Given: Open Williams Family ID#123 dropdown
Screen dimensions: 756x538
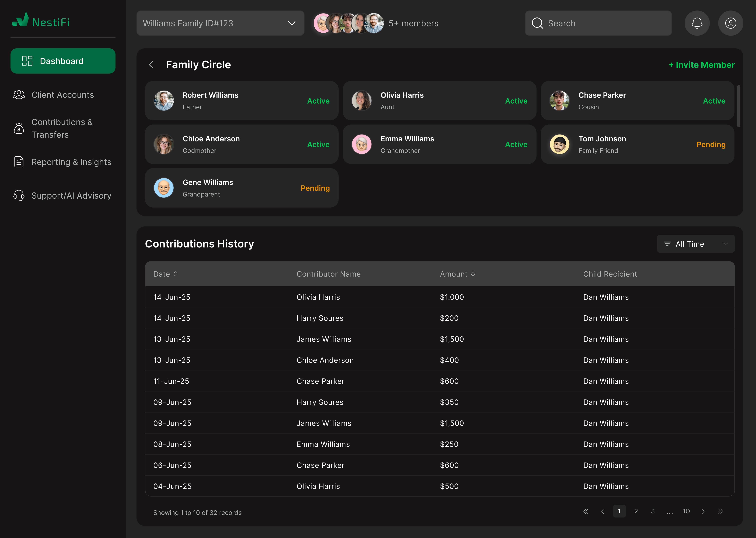Looking at the screenshot, I should tap(220, 23).
